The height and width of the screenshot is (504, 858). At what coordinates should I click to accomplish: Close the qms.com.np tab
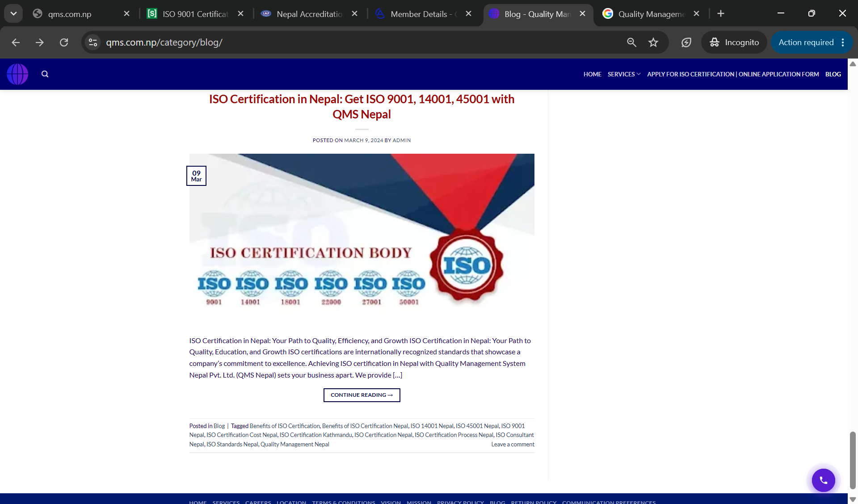126,14
